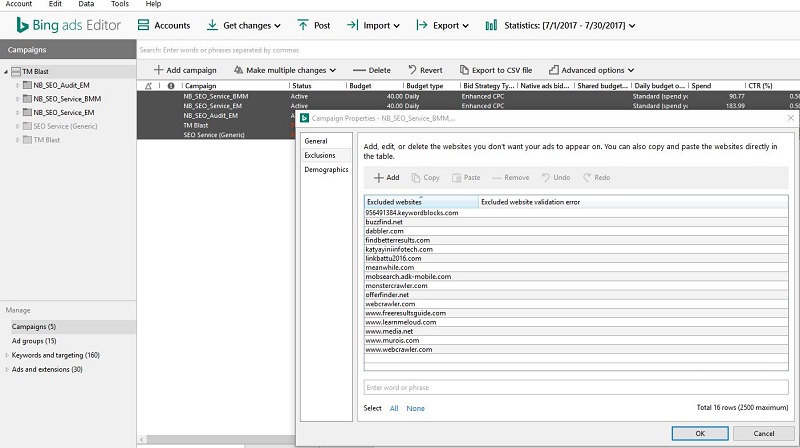Close the Campaign Properties dialog
The width and height of the screenshot is (800, 448).
pos(791,118)
